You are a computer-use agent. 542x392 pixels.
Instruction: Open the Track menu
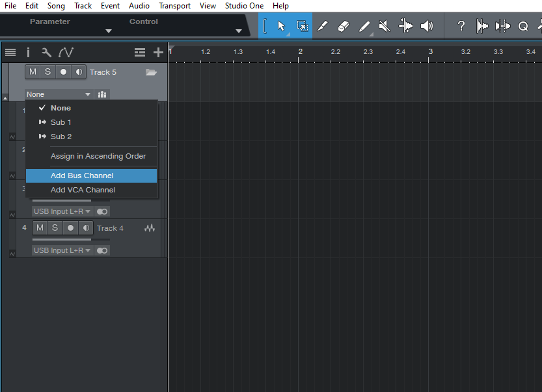pyautogui.click(x=83, y=6)
